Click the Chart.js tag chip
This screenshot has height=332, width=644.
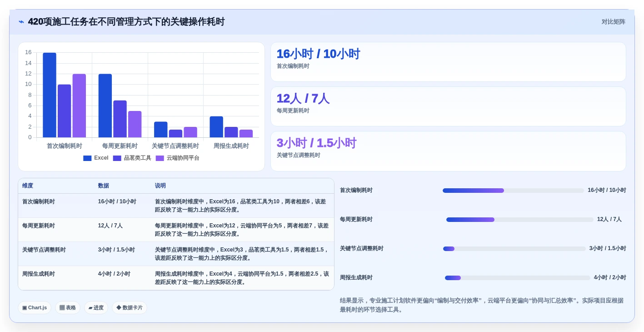pos(35,308)
